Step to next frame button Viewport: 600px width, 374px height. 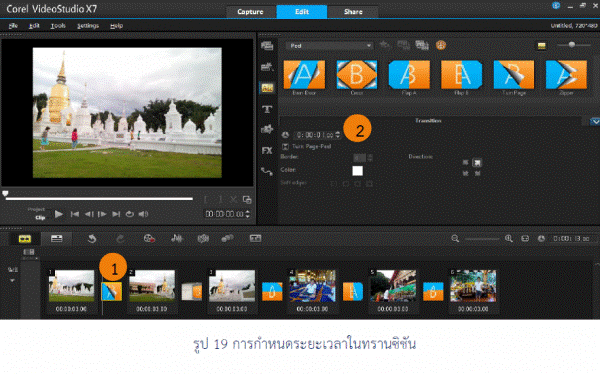tap(102, 214)
